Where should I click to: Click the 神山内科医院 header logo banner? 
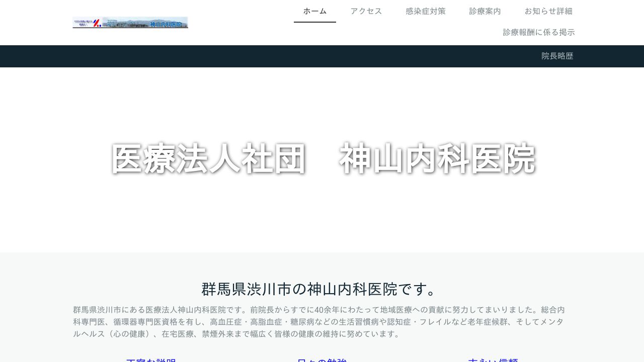[130, 23]
